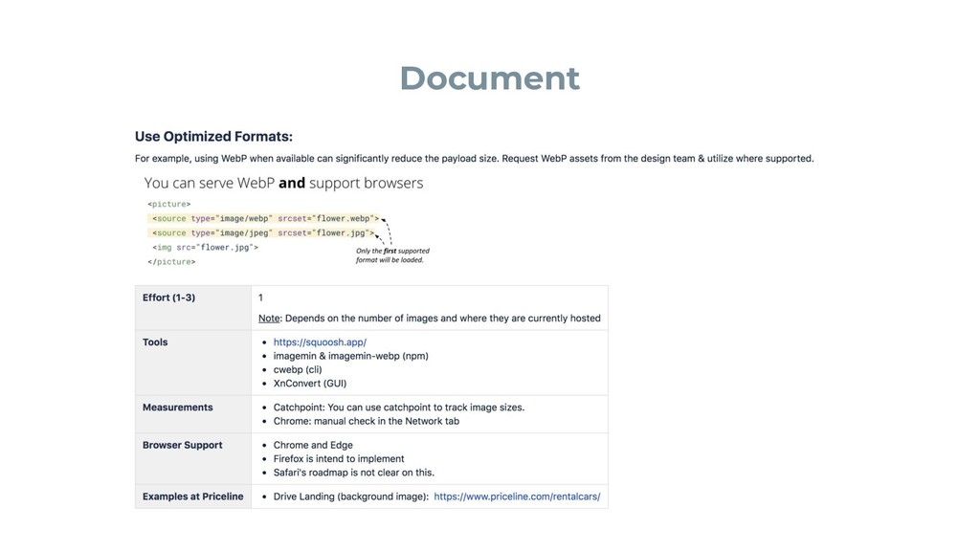This screenshot has height=551, width=980.
Task: Click "Safari's roadmap is not clear" text
Action: [x=354, y=473]
